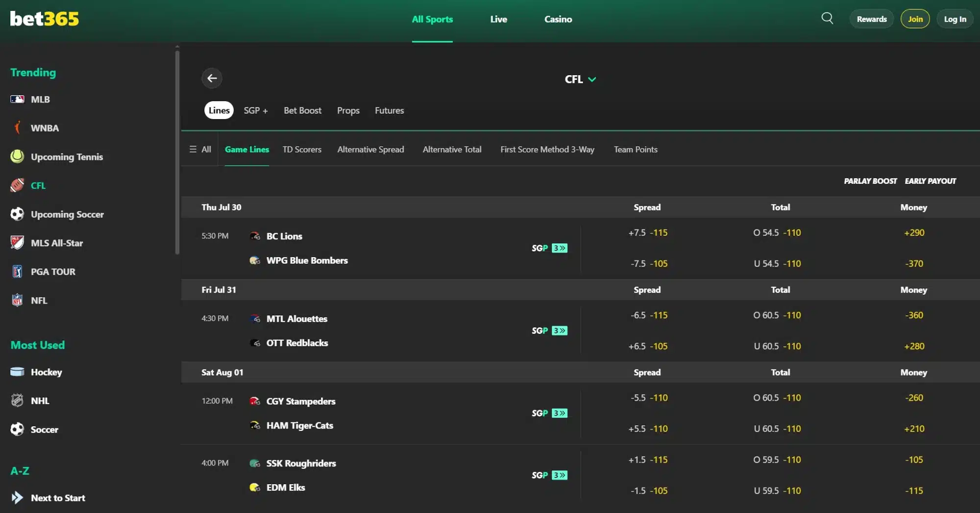Click the PGA TOUR logo icon

pyautogui.click(x=17, y=271)
